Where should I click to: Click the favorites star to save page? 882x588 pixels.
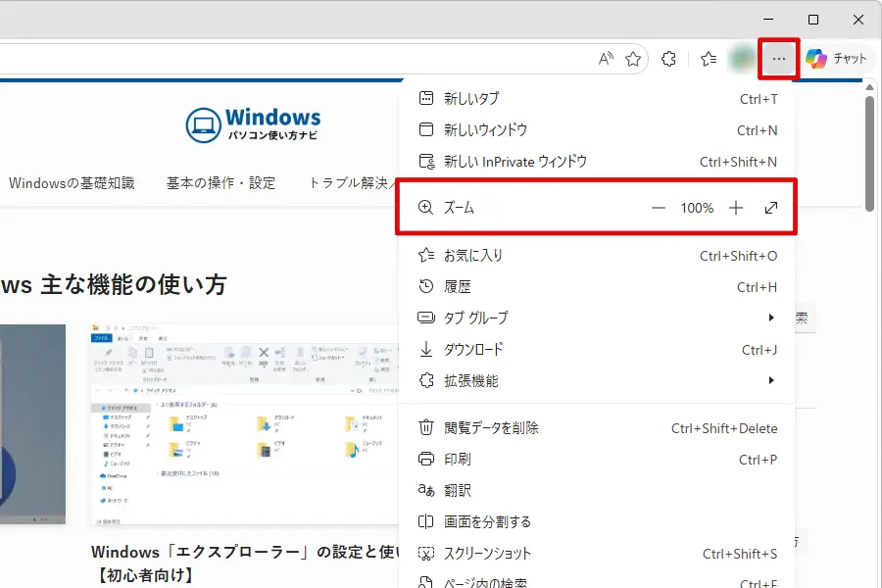[x=634, y=59]
